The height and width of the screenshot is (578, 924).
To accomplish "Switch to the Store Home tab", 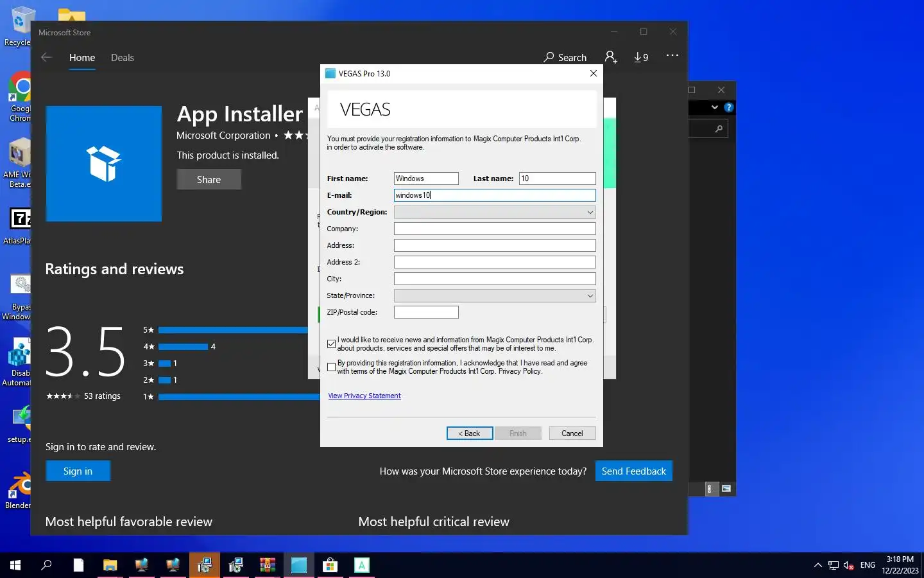I will coord(82,58).
